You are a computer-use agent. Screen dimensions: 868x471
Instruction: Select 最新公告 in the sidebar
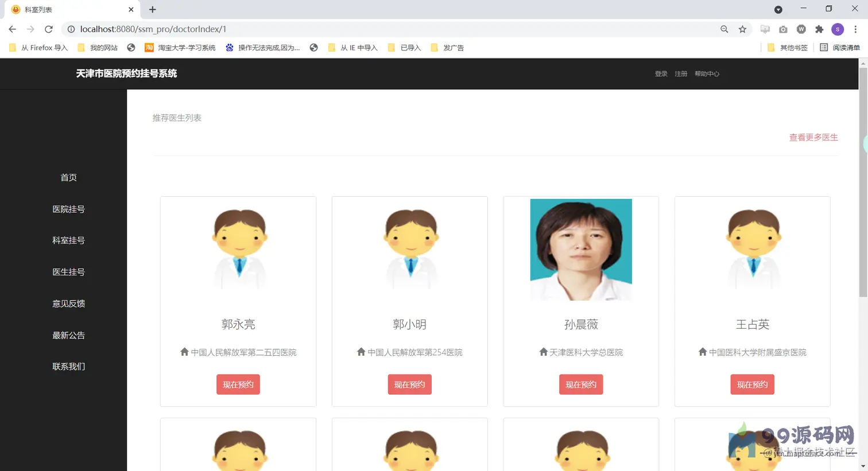pos(69,335)
